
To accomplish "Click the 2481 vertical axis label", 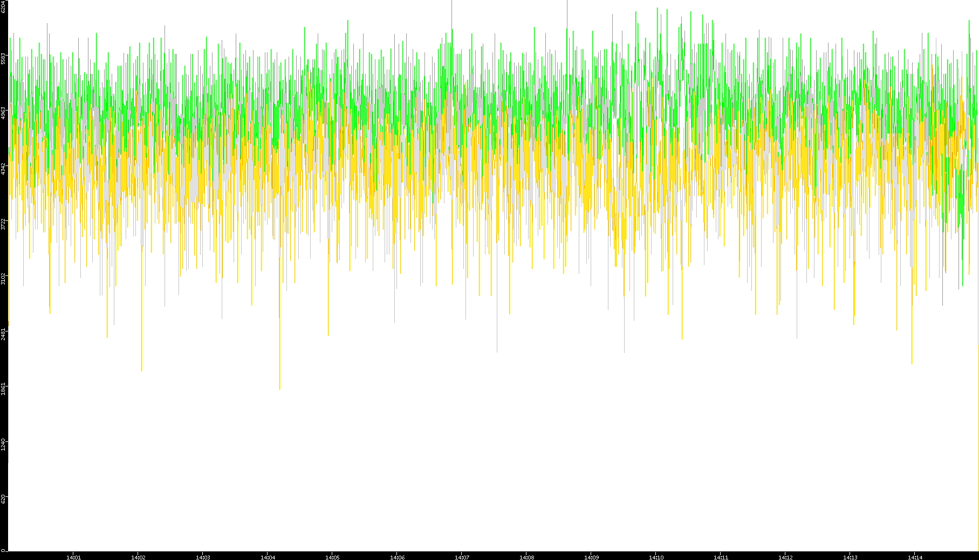I will coord(3,334).
